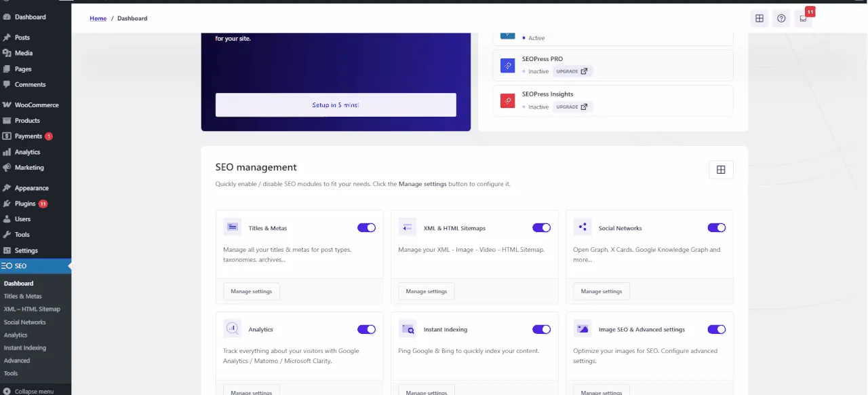Click the SEO management grid layout icon
The height and width of the screenshot is (395, 868).
(x=721, y=170)
